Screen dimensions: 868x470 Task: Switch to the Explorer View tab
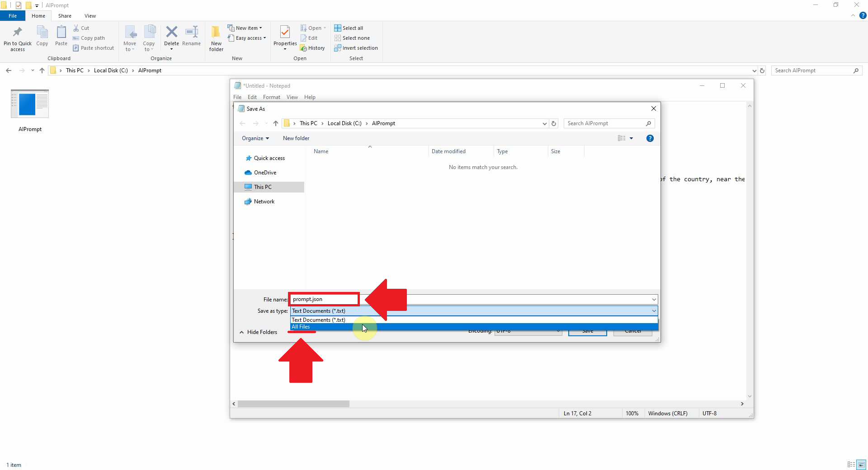pos(90,16)
